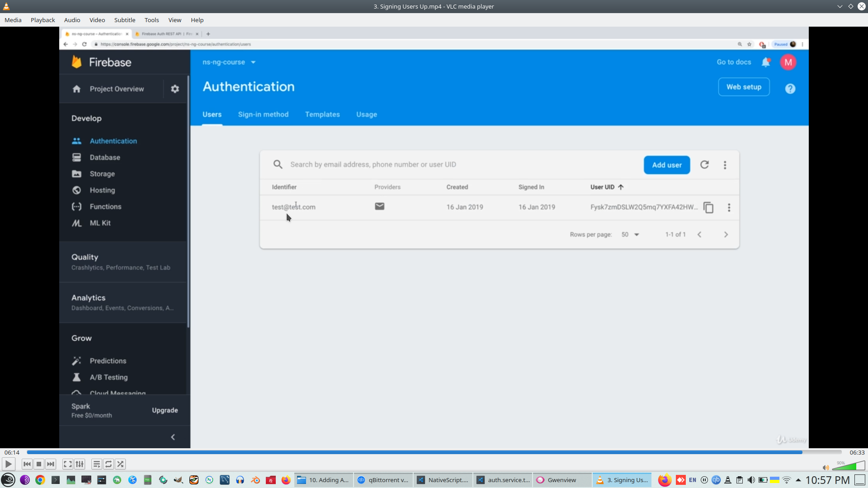The height and width of the screenshot is (488, 868).
Task: Collapse the Firebase sidebar chevron
Action: [x=173, y=437]
